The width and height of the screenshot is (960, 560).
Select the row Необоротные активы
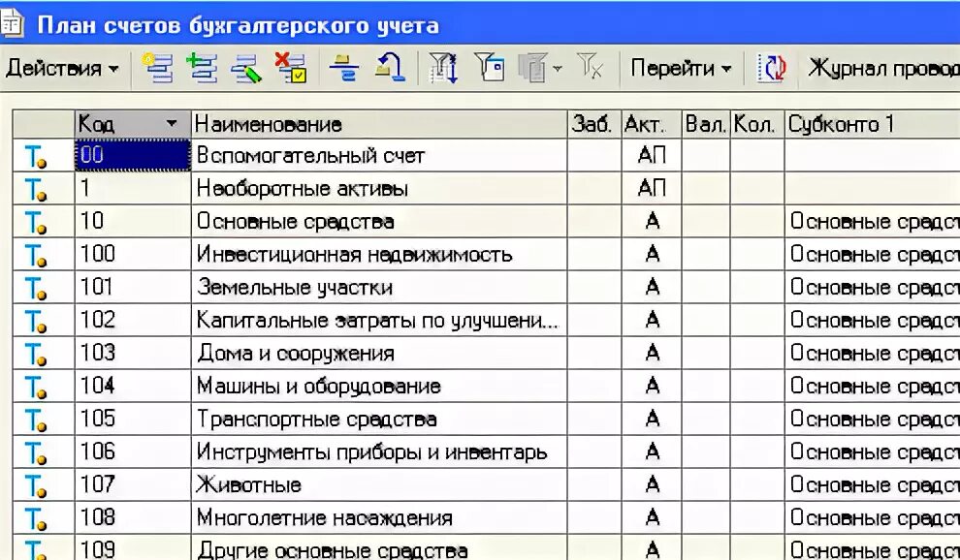(487, 189)
